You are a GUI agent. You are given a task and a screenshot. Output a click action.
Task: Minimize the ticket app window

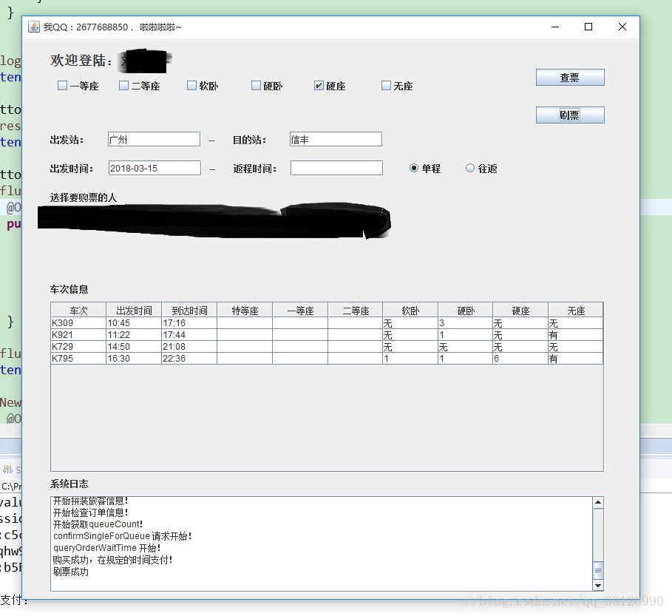pos(555,27)
